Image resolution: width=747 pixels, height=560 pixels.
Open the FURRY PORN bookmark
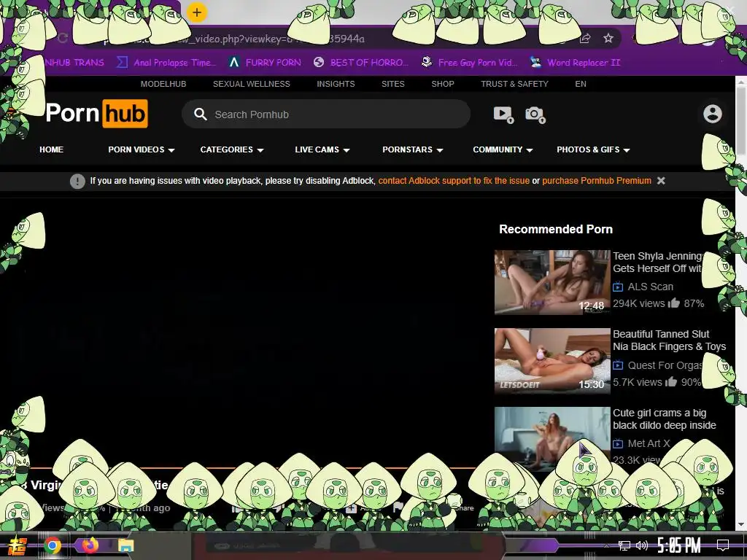point(266,63)
